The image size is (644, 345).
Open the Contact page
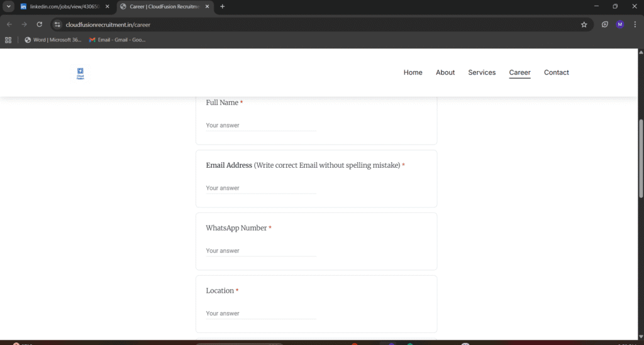[556, 73]
